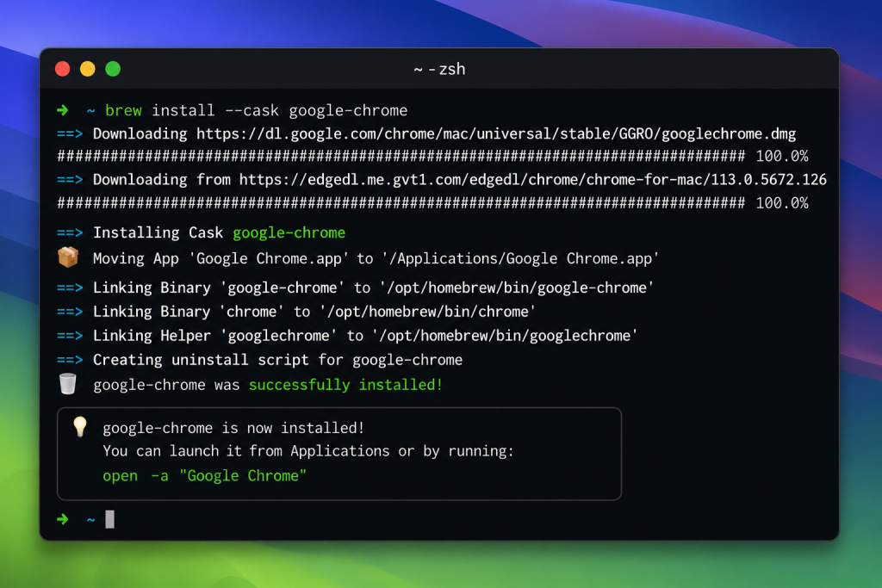Click the "brew" command word

coord(123,110)
